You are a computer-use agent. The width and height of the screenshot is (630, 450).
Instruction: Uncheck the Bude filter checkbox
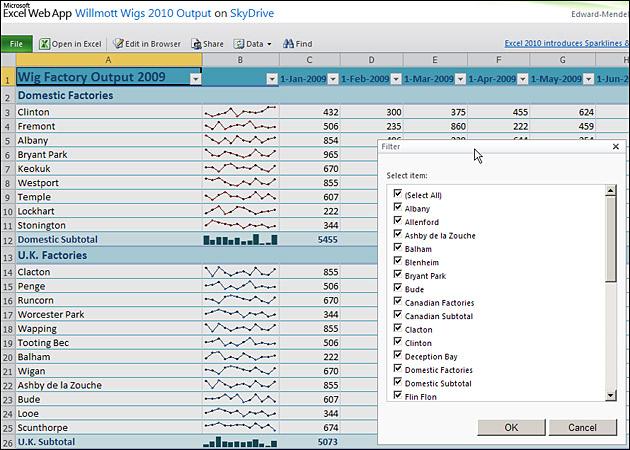[398, 288]
